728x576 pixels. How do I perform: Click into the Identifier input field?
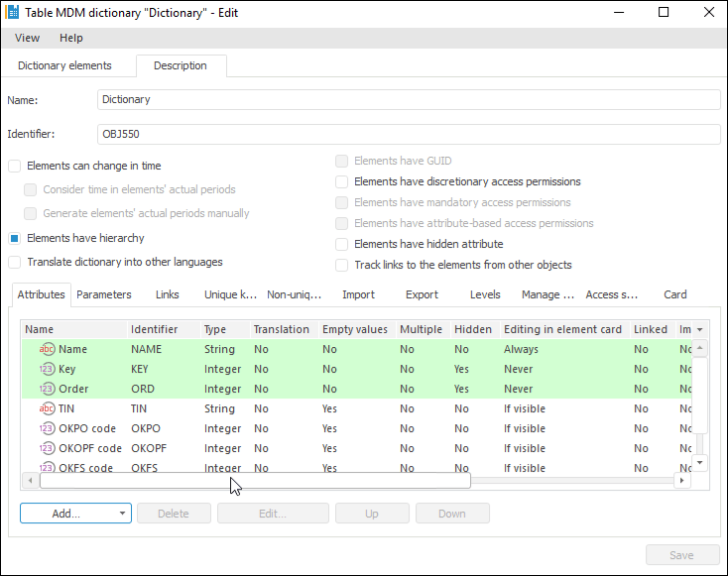click(409, 133)
